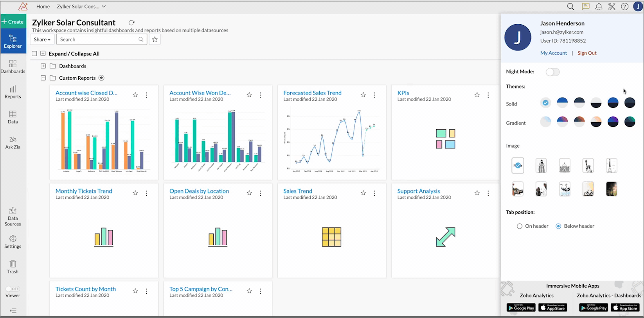This screenshot has width=644, height=318.
Task: Open the Zylker Solar Cons... workspace dropdown
Action: pos(81,7)
